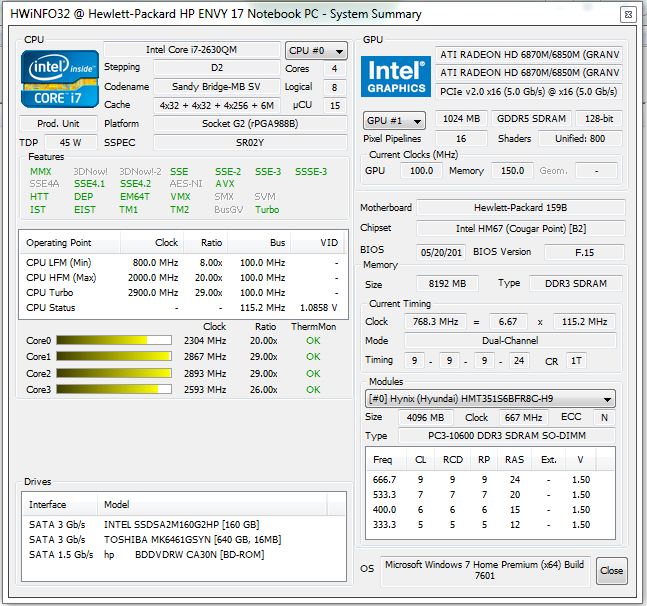
Task: Expand the memory module Hynix HMT351S6BFR8C-H9 dropdown
Action: (x=490, y=399)
